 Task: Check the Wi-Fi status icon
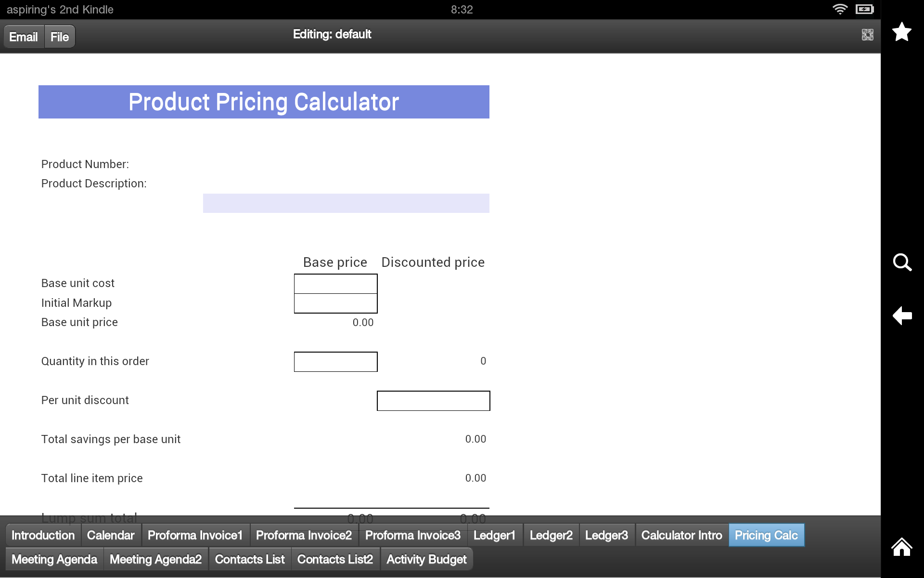(840, 9)
